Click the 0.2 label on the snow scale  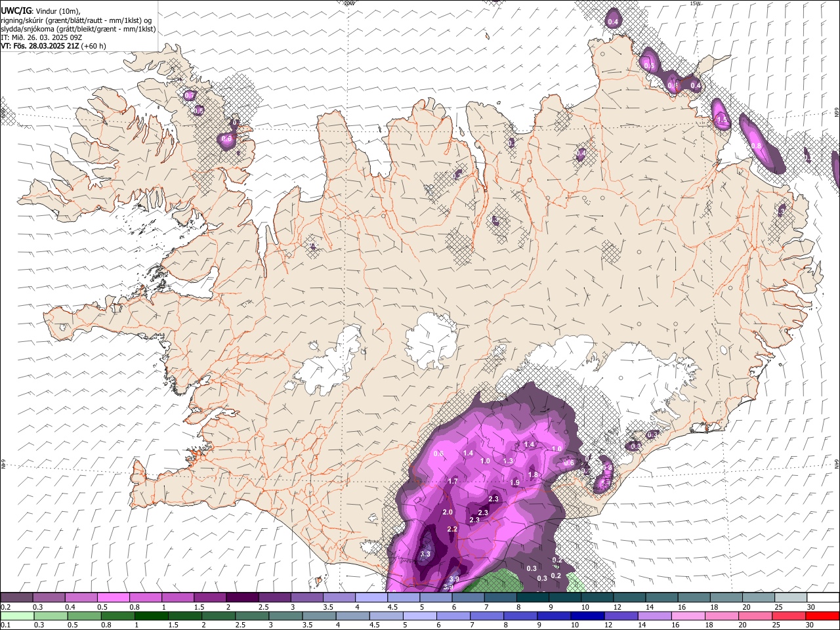pyautogui.click(x=5, y=607)
